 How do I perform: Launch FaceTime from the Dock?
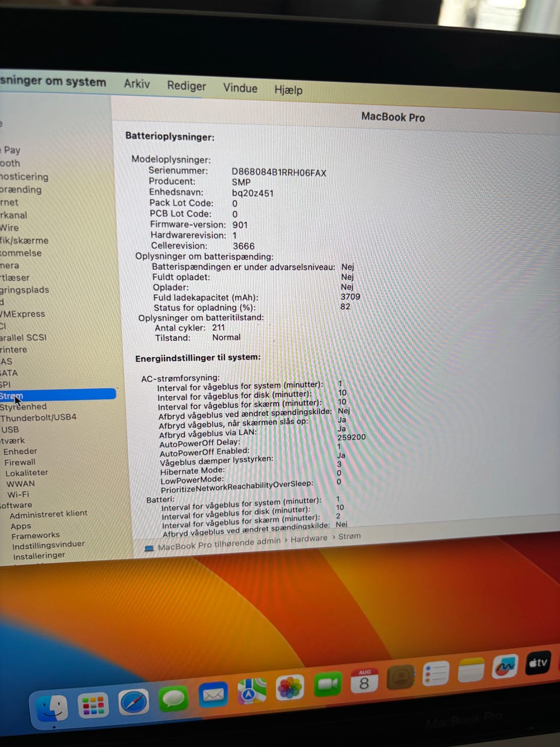(327, 684)
